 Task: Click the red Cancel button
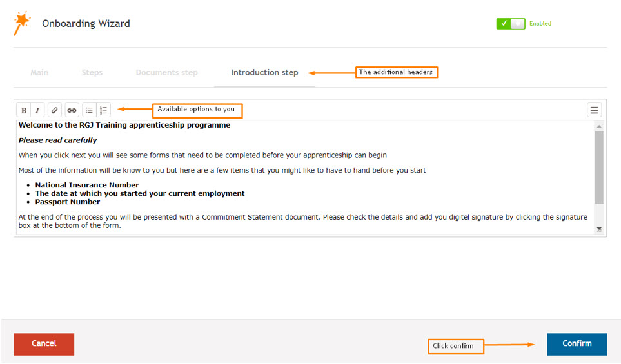point(44,344)
